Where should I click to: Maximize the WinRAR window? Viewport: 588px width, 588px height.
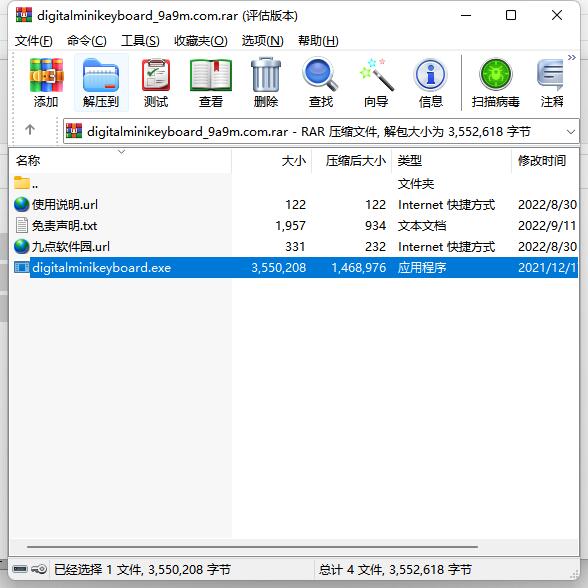point(511,15)
